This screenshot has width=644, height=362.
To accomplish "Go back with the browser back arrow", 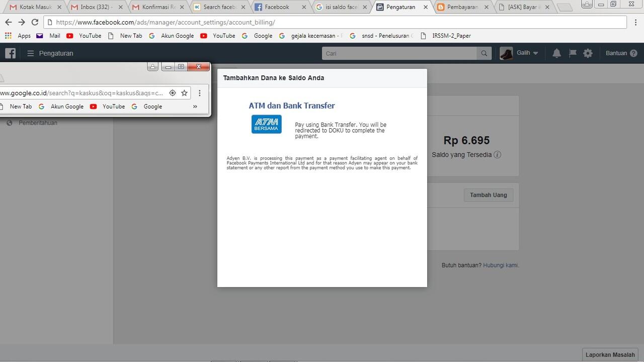I will pyautogui.click(x=8, y=22).
